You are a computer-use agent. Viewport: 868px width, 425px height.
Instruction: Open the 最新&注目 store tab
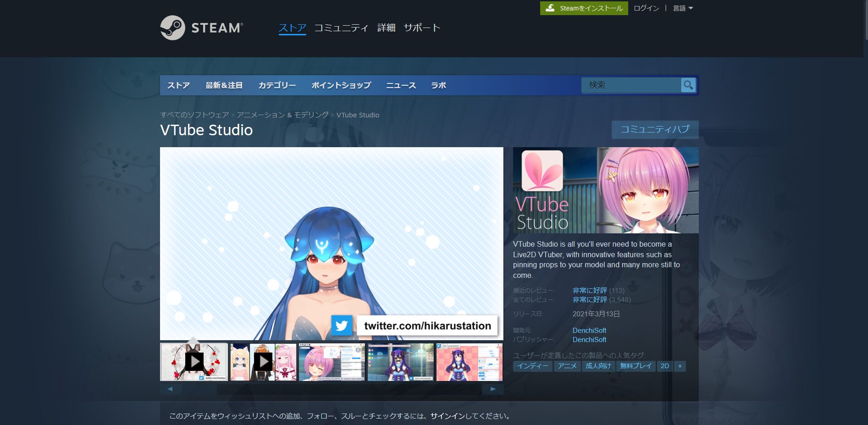(x=224, y=85)
